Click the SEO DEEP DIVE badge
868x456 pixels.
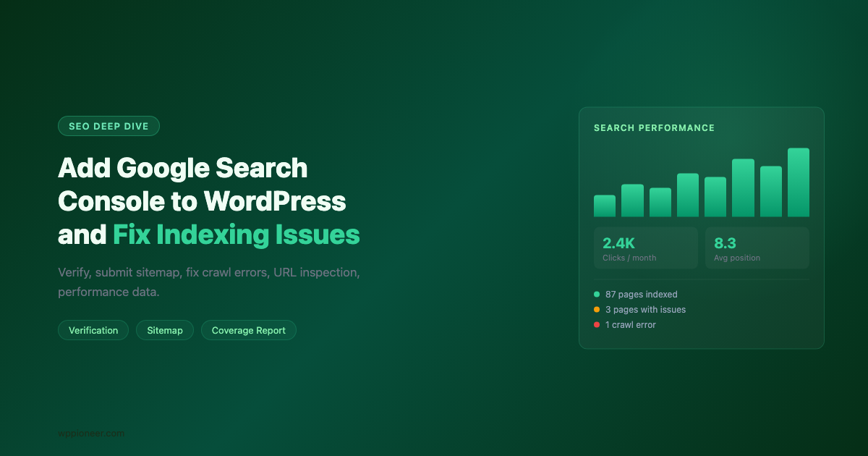point(109,126)
